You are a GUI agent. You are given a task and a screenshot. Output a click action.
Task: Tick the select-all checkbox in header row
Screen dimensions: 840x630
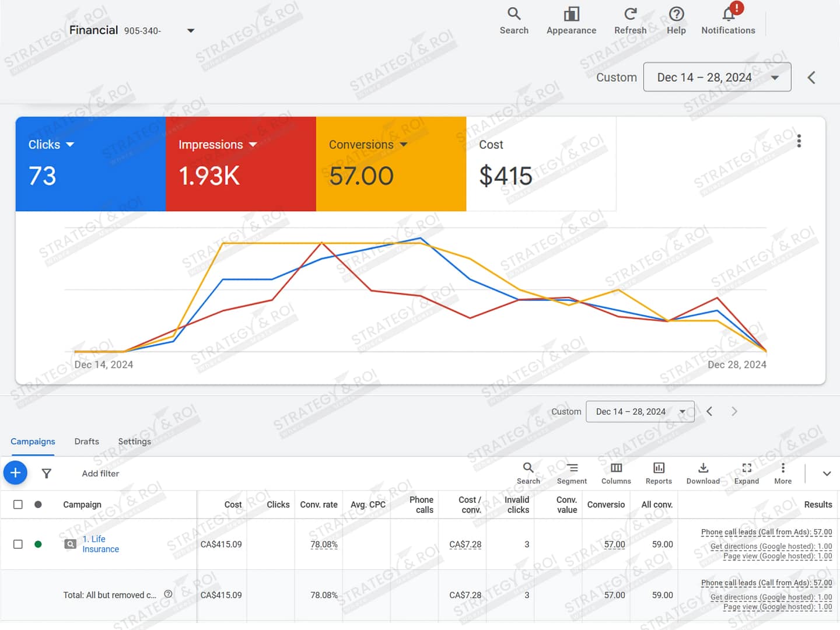(18, 505)
